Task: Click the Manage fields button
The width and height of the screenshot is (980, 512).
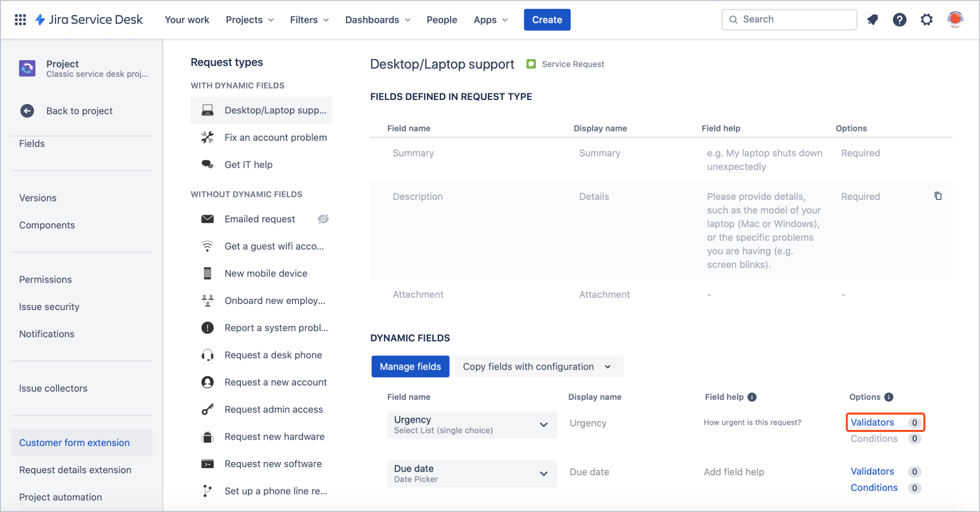Action: [410, 366]
